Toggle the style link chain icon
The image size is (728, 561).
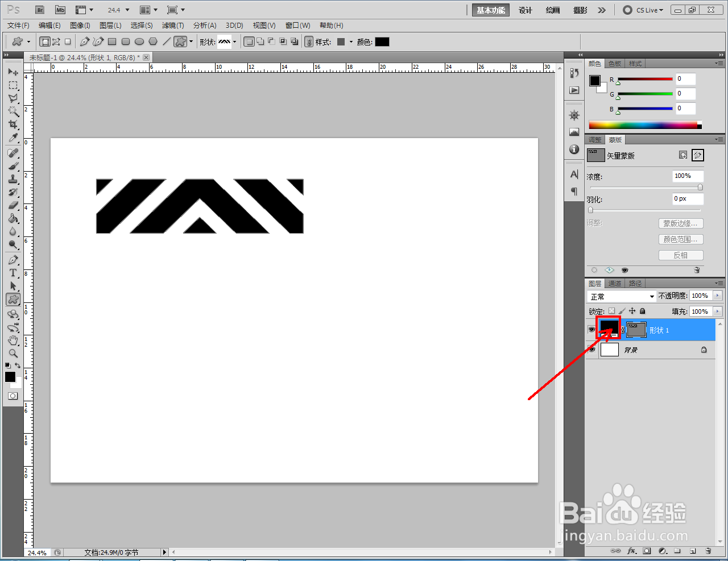coord(309,41)
